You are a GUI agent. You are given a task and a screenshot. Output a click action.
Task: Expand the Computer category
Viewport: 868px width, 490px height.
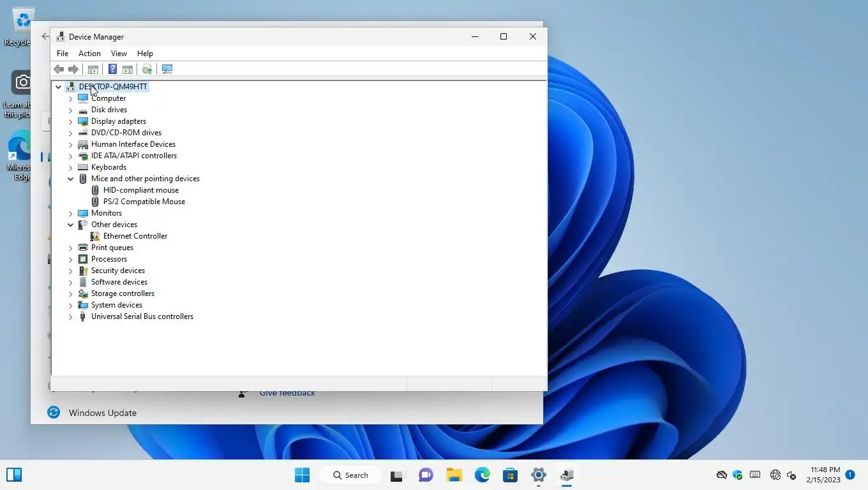(x=70, y=99)
